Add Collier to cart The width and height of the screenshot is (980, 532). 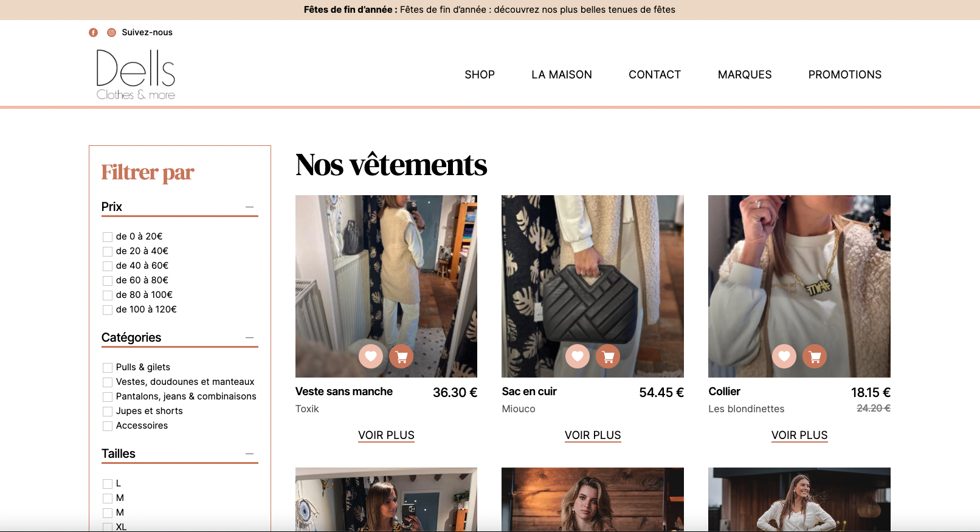(815, 356)
